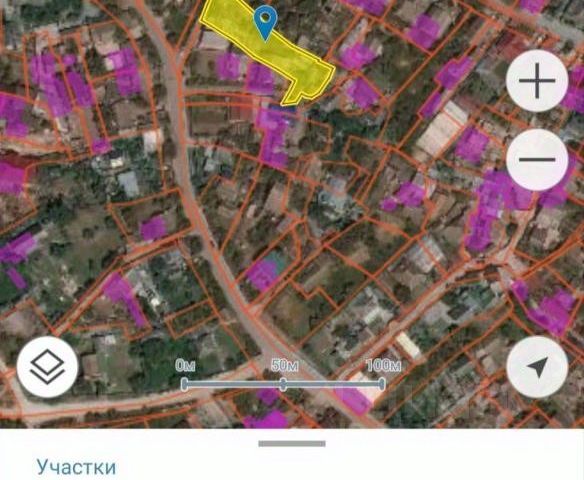Screen dimensions: 584x480
Task: Zoom in with the plus button
Action: coord(537,81)
